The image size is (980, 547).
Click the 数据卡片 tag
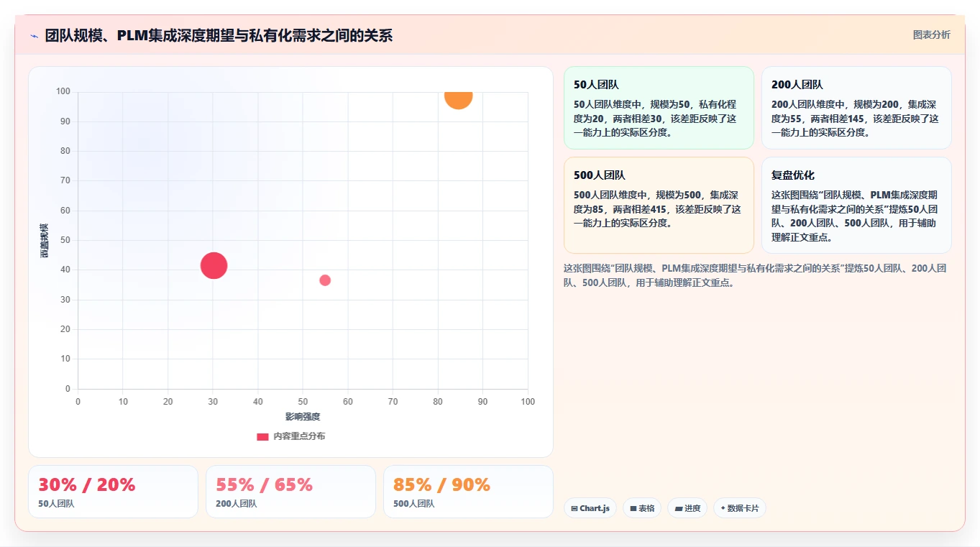click(740, 508)
